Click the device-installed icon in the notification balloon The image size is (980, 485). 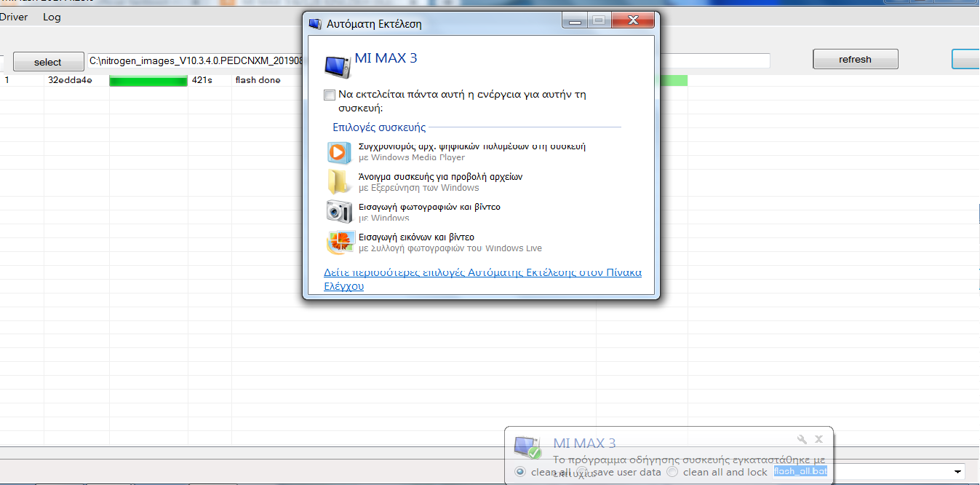527,448
